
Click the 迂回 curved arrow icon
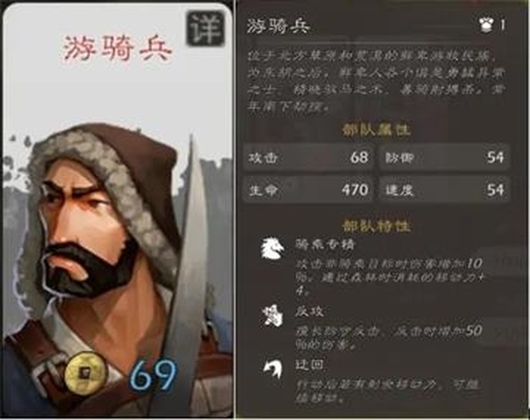coord(273,368)
